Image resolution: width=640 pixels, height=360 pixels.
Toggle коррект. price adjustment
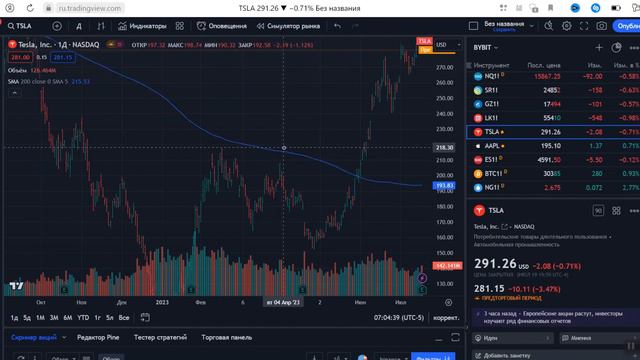click(x=446, y=318)
